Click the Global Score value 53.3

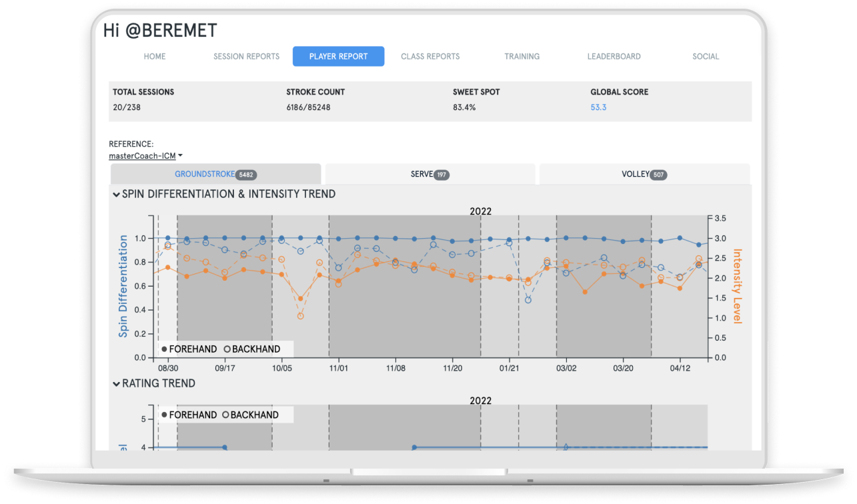(x=598, y=107)
